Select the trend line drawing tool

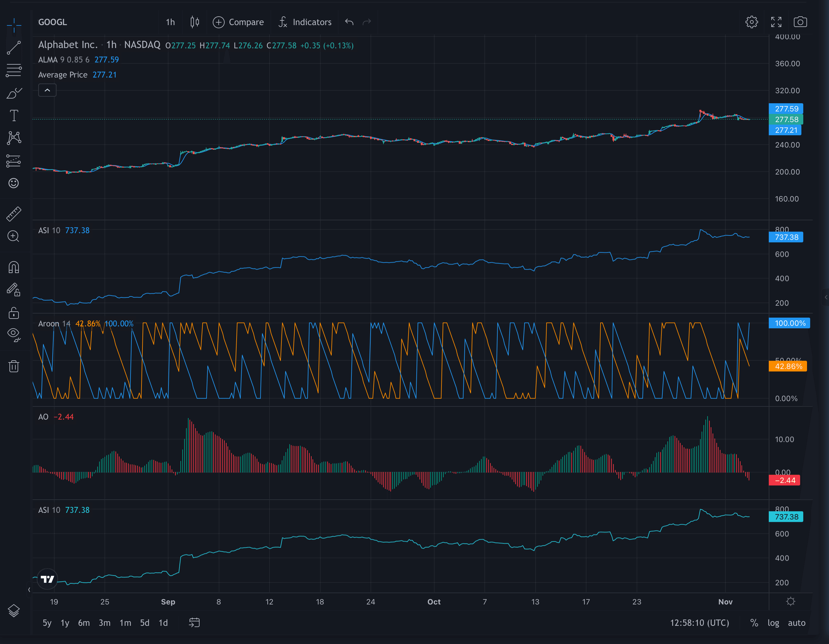coord(14,48)
